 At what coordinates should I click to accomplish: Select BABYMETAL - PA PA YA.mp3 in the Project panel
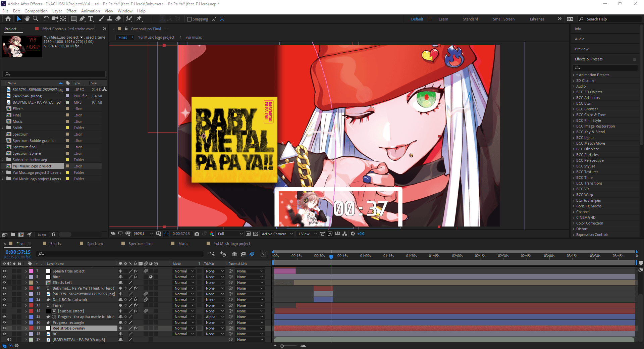click(37, 102)
